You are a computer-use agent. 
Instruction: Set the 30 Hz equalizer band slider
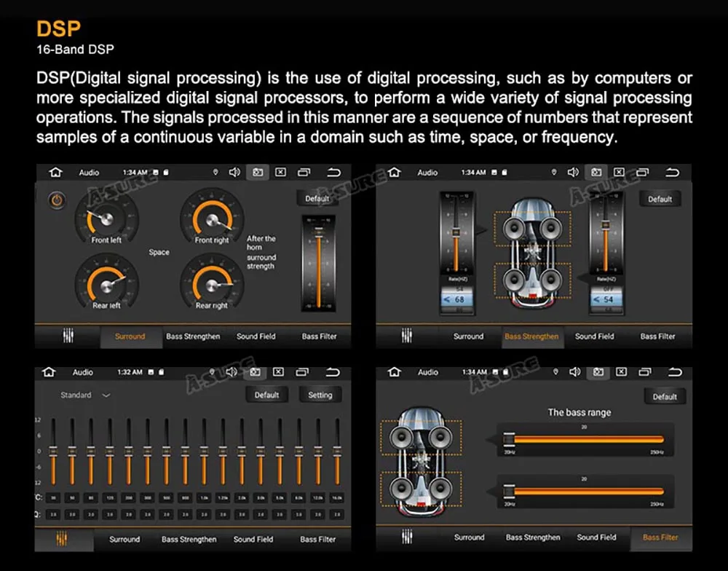click(53, 451)
